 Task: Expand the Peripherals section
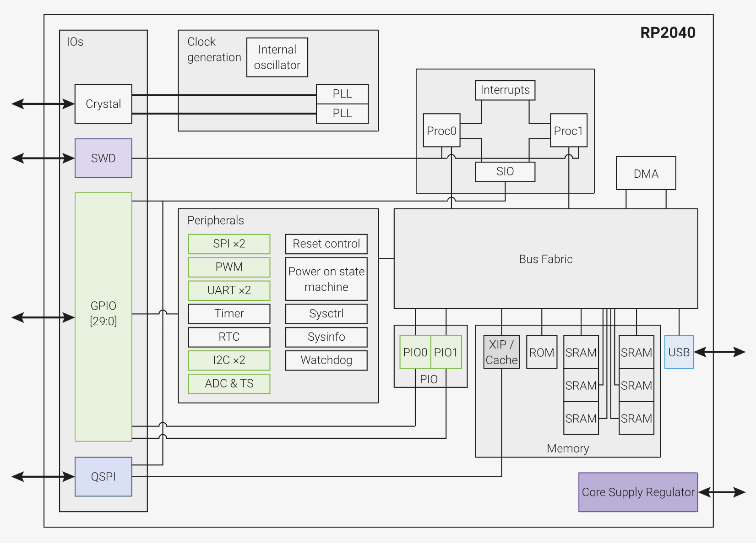click(215, 220)
